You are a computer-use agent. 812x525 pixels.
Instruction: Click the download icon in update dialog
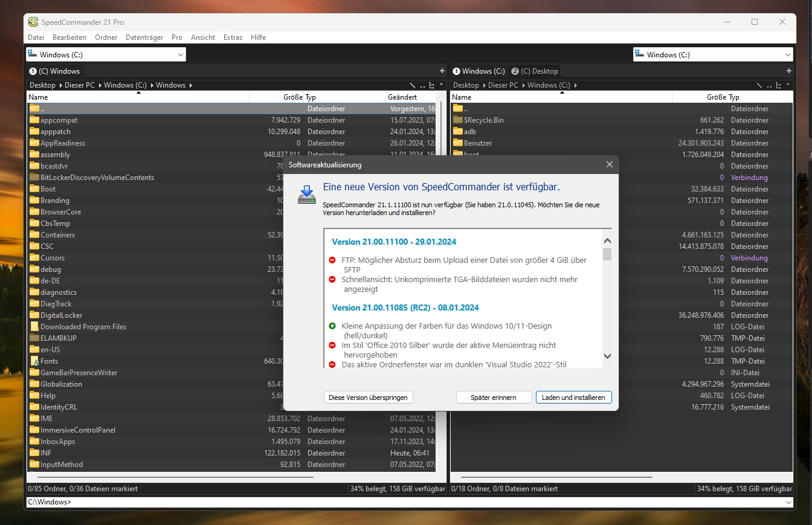coord(307,195)
